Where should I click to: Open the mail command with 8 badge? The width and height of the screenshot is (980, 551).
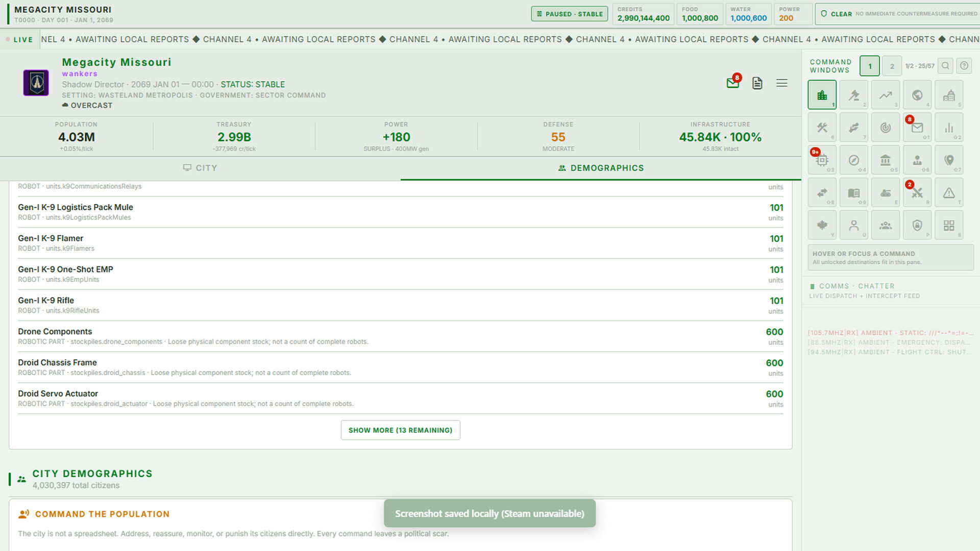click(917, 127)
